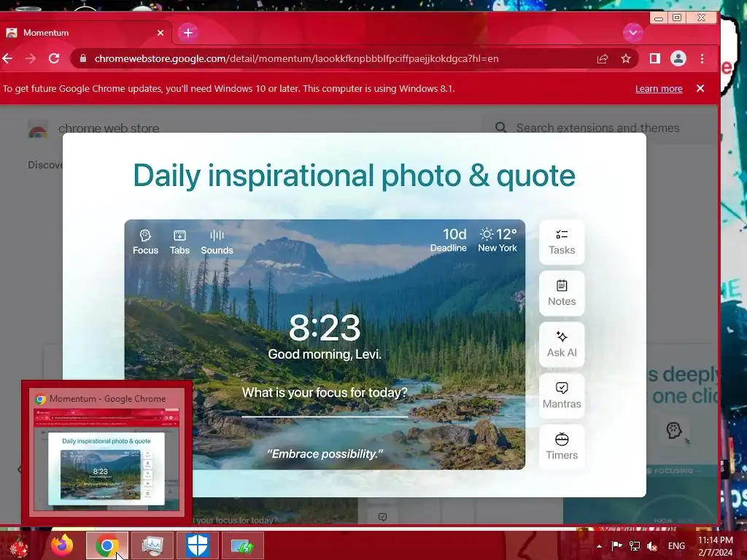Open the Start button ornament
Viewport: 747px width, 560px height.
click(18, 546)
